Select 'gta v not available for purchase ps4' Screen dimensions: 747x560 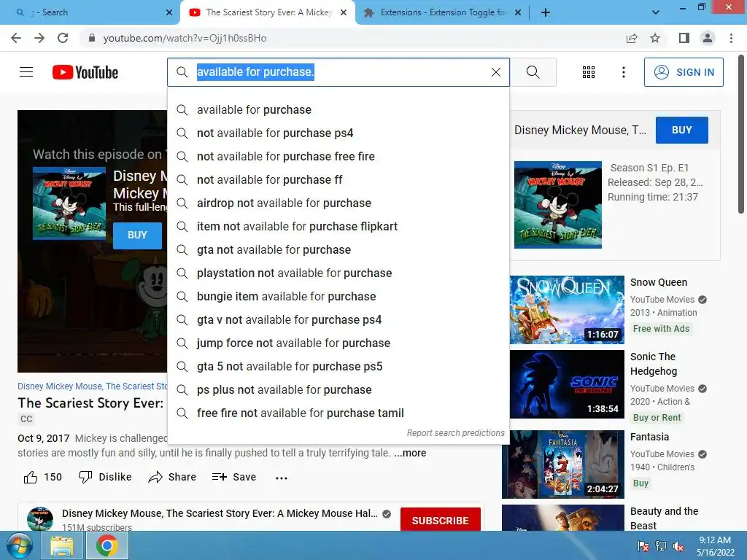(x=338, y=319)
